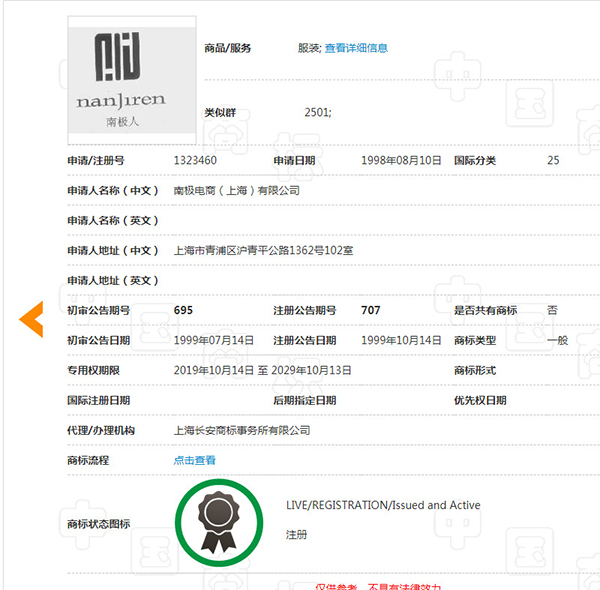Select registration announcement issue 707
600x590 pixels.
click(370, 310)
